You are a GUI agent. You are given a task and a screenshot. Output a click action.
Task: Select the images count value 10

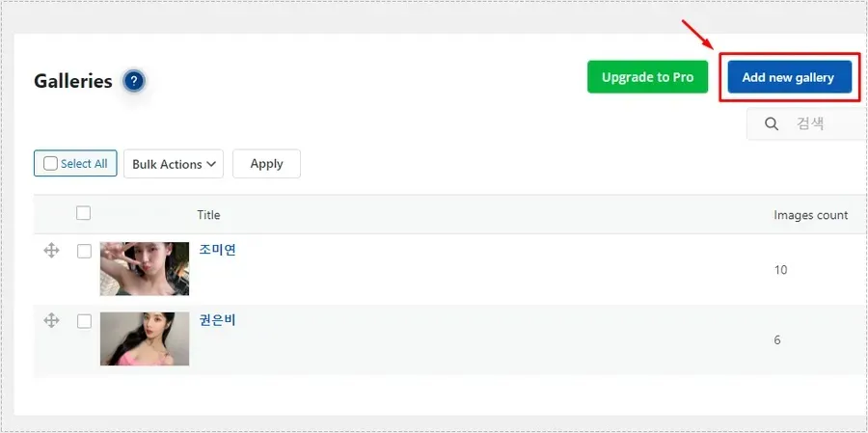[780, 270]
